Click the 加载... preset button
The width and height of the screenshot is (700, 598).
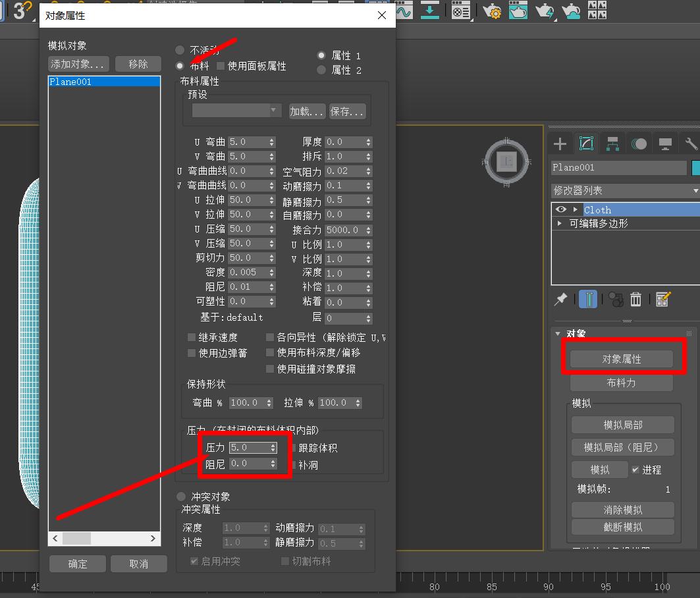point(307,111)
